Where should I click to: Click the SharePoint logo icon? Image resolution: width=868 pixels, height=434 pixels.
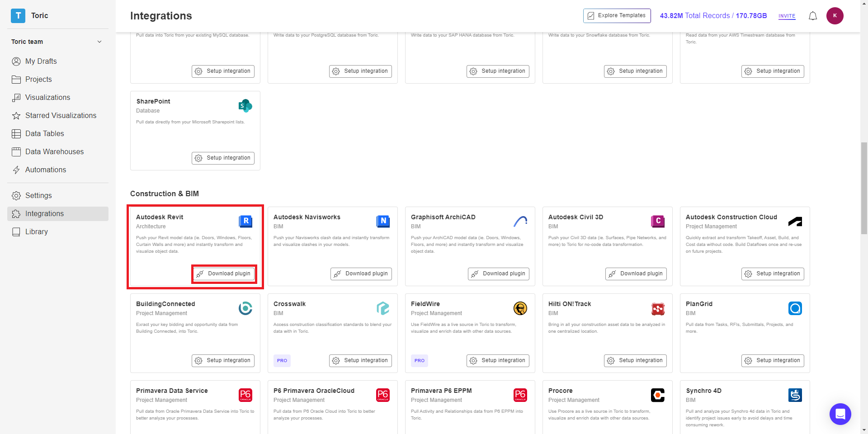pos(245,106)
